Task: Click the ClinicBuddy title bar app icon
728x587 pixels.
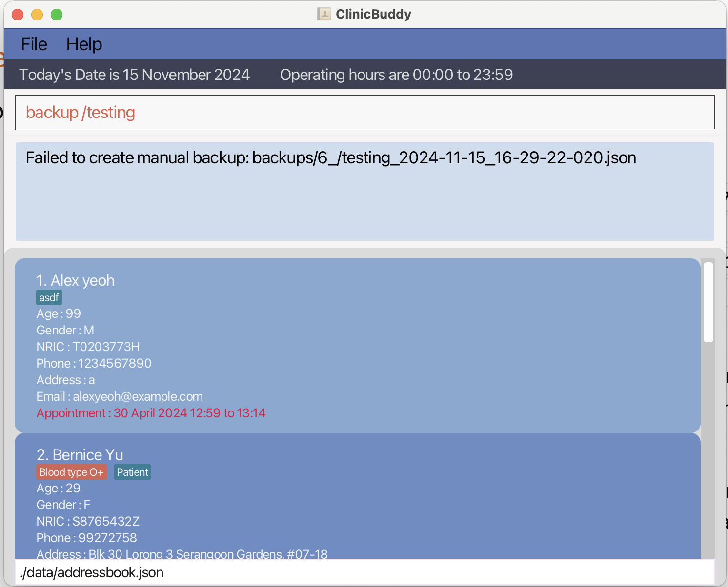Action: point(324,14)
